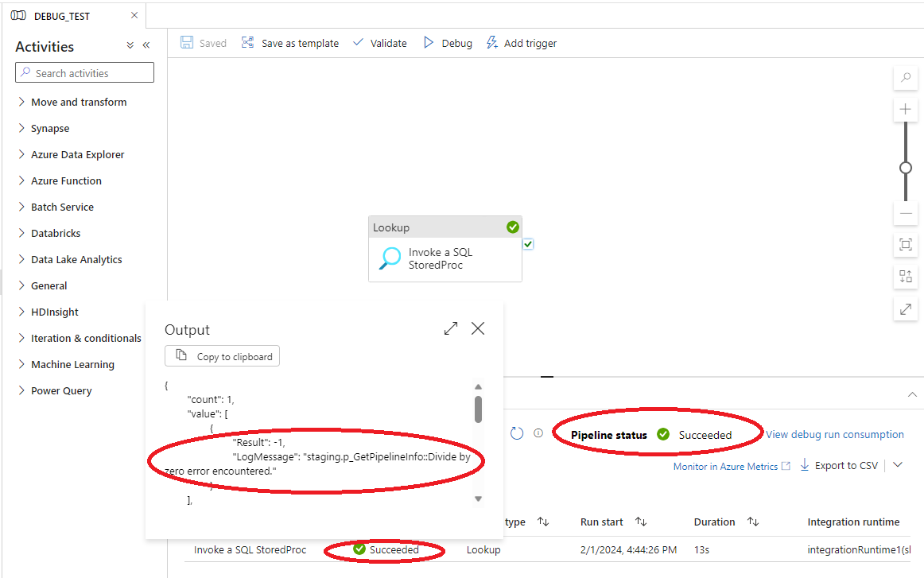The width and height of the screenshot is (924, 578).
Task: Click auto align layout icon
Action: pos(906,277)
